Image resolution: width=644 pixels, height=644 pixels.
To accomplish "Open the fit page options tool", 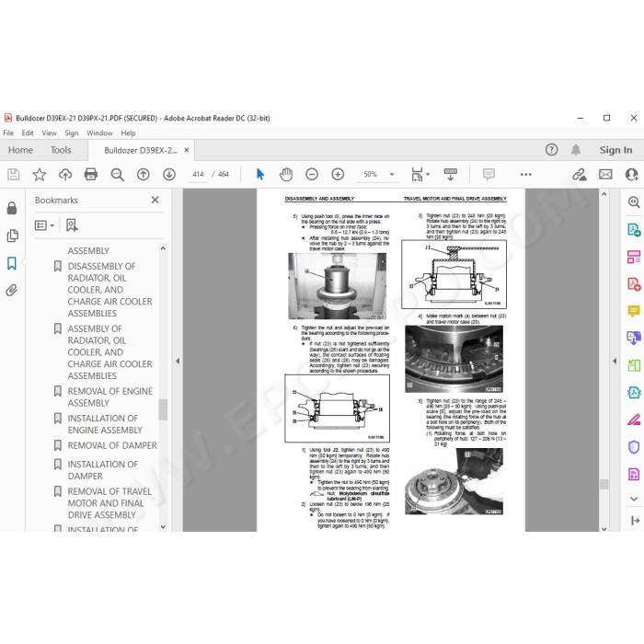I will (417, 174).
